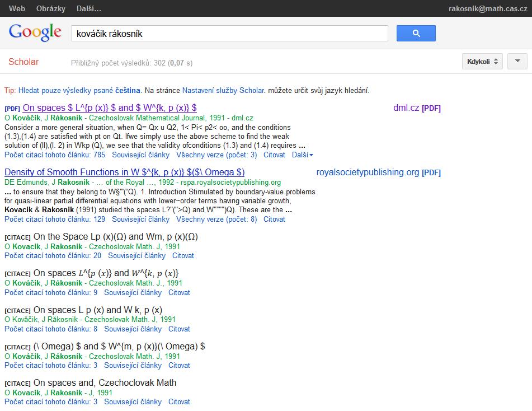
Task: Open the Web tab in top bar
Action: 17,8
